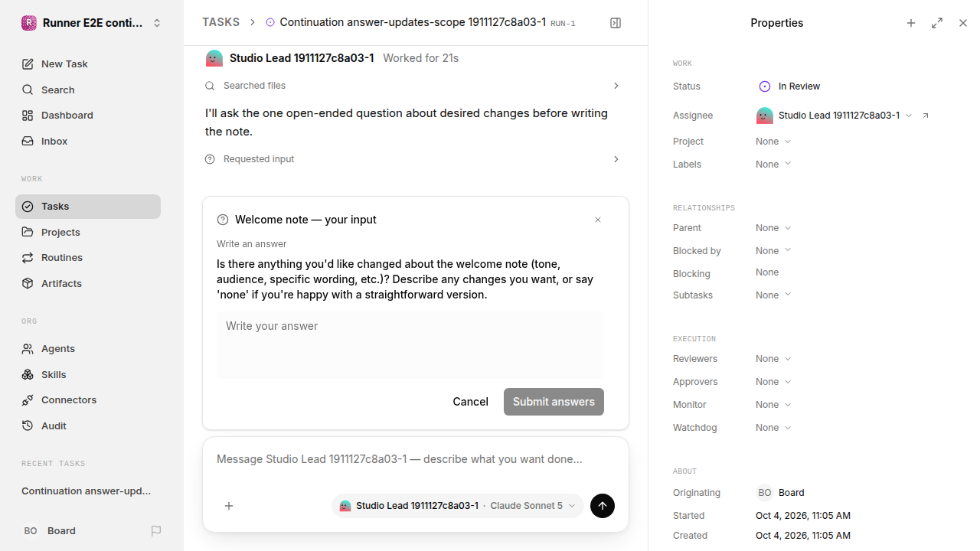Click the plus icon in Properties header
980x551 pixels.
tap(911, 23)
